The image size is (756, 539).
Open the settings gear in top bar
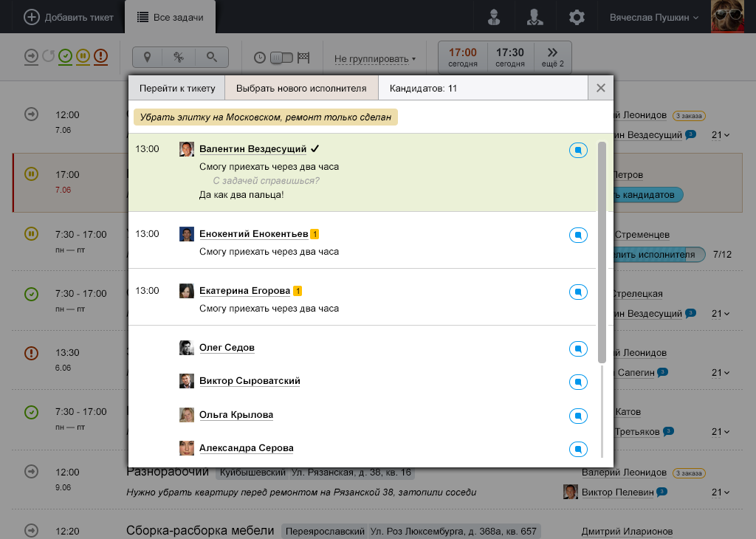577,17
